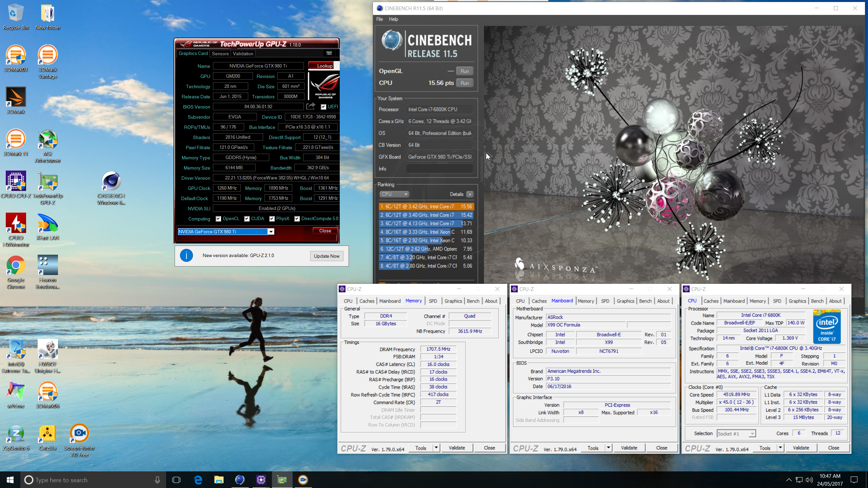Open the Help menu in Cinebench
Image resolution: width=868 pixels, height=488 pixels.
tap(393, 19)
